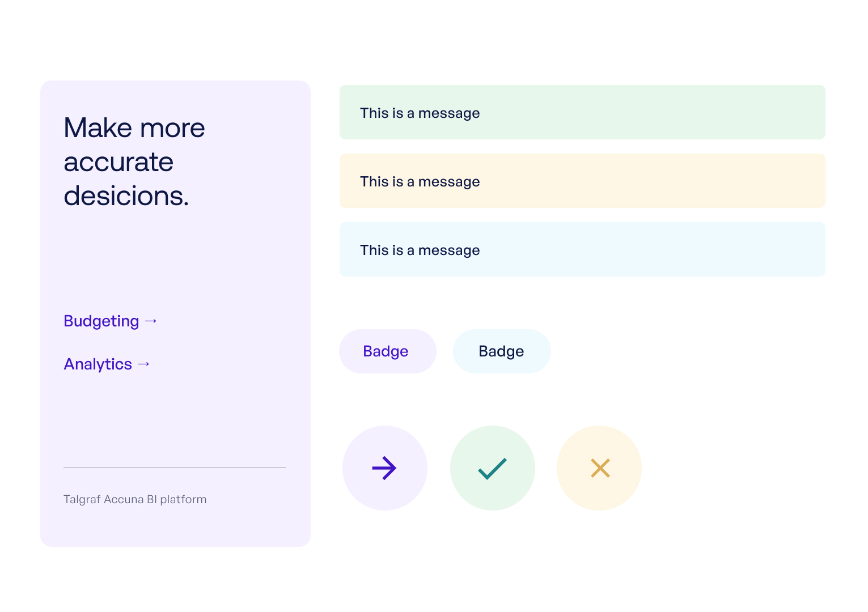Open the Budgeting link
Viewport: 868px width, 612px height.
pyautogui.click(x=101, y=321)
